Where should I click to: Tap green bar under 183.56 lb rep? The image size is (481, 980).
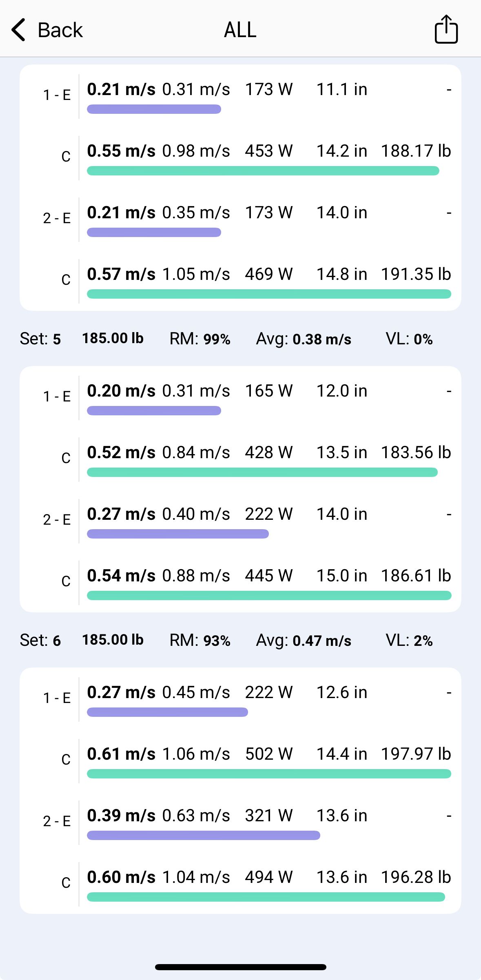coord(262,472)
